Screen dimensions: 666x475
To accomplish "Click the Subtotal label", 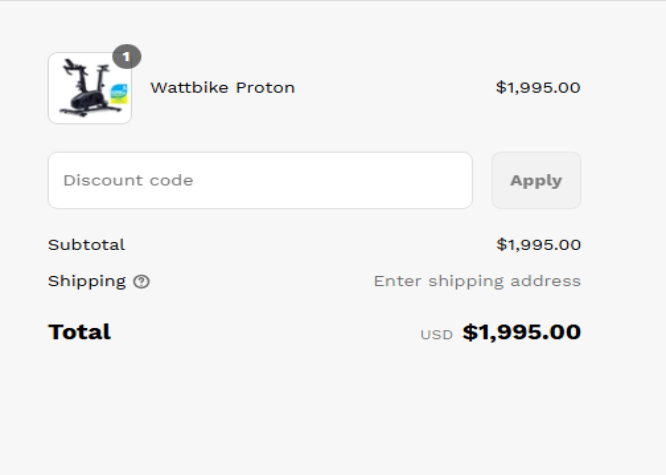I will (x=86, y=245).
